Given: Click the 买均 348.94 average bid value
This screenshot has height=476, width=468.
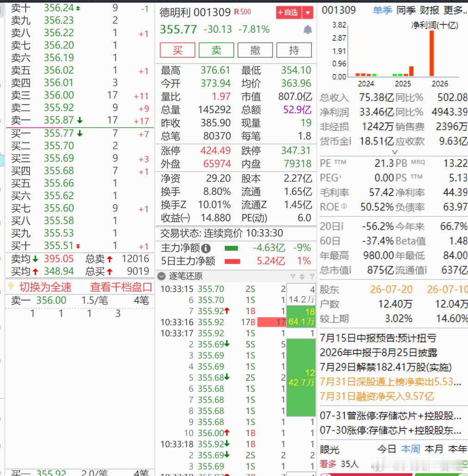Looking at the screenshot, I should (59, 271).
